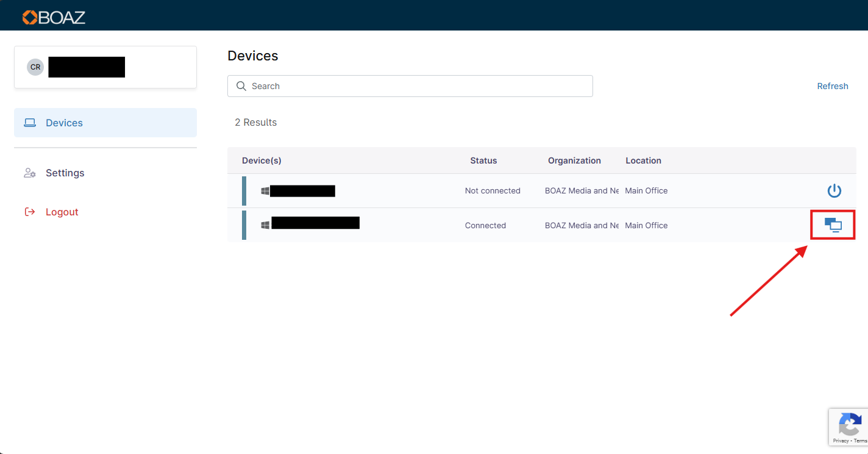The image size is (868, 454).
Task: Focus the device Search field
Action: [x=414, y=86]
